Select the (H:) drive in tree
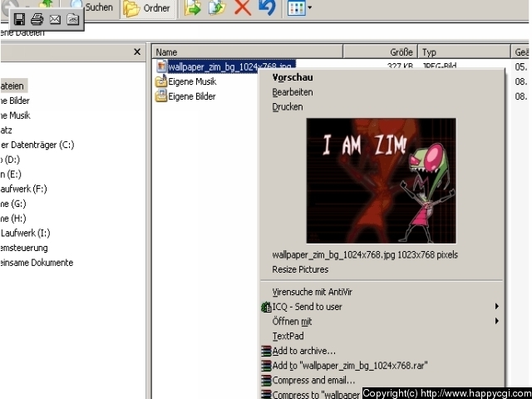 pyautogui.click(x=13, y=218)
